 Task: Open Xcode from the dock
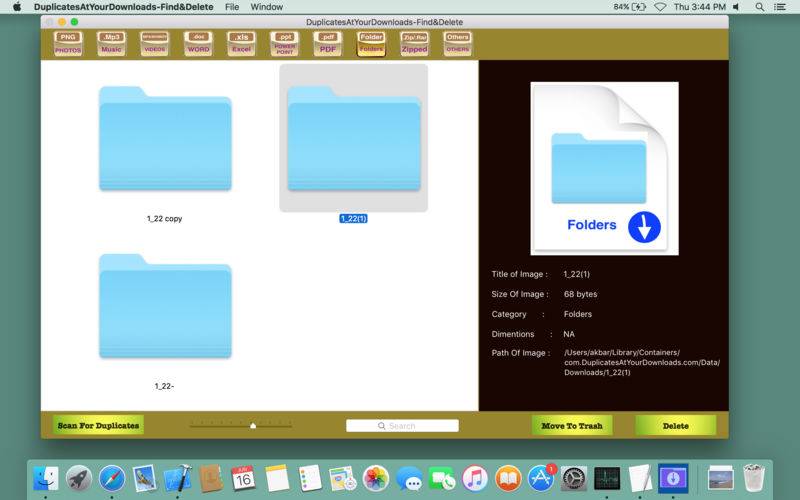(178, 479)
